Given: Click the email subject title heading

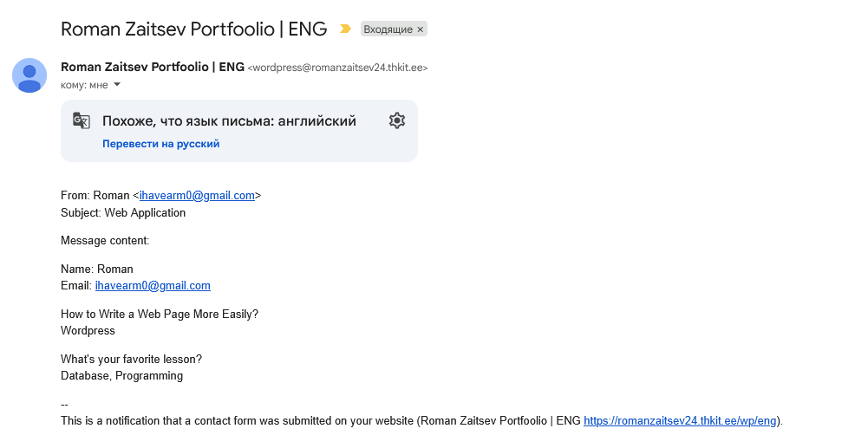Looking at the screenshot, I should (193, 29).
